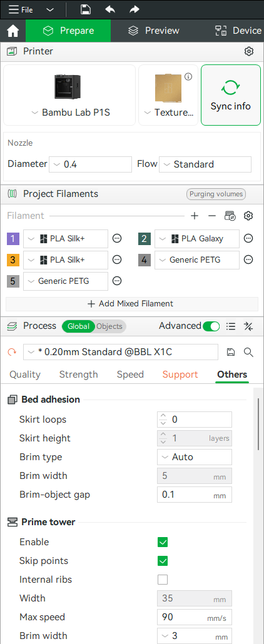264x644 pixels.
Task: Switch to the Preview tab
Action: [153, 31]
